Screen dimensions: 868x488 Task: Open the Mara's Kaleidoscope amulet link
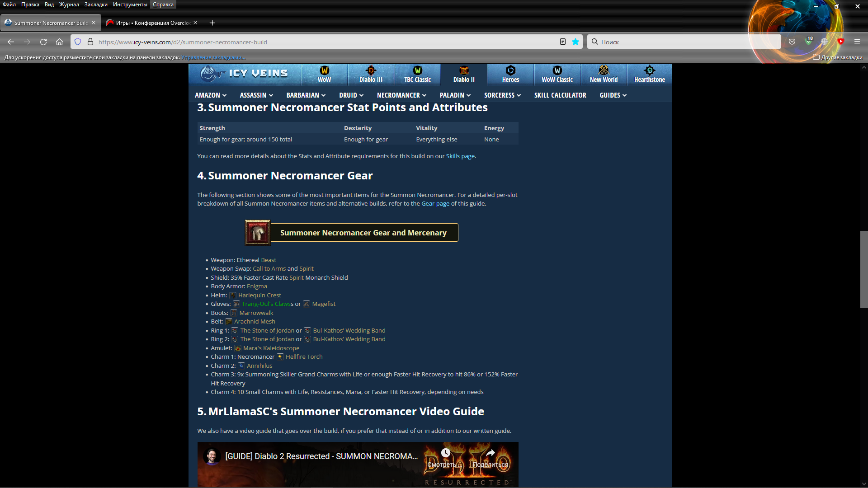coord(271,348)
